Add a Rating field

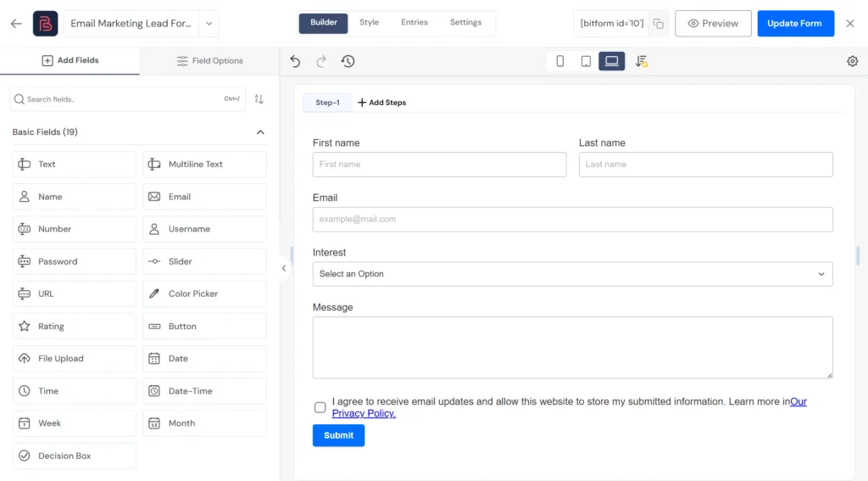75,327
